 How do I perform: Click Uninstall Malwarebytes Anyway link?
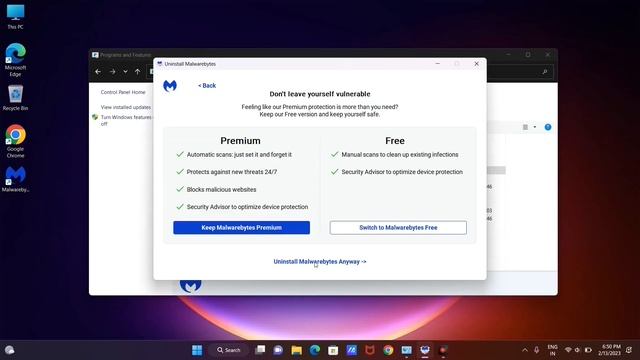[320, 262]
